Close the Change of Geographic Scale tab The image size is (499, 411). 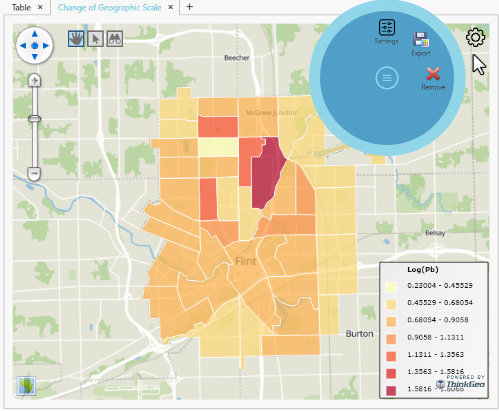(x=171, y=7)
